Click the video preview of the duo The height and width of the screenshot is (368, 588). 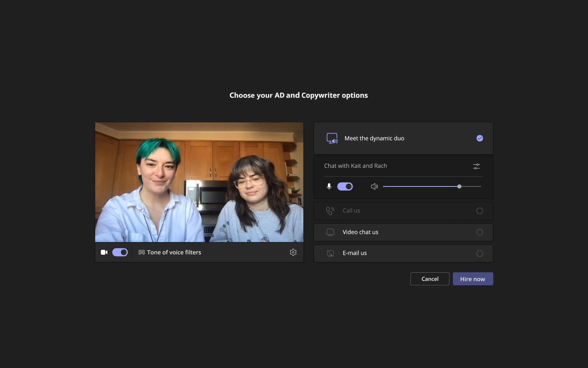pyautogui.click(x=199, y=182)
